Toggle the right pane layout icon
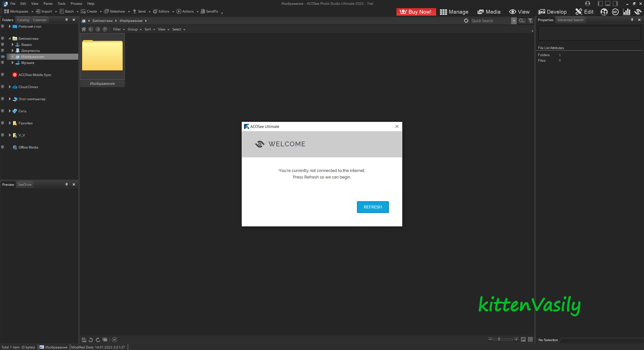This screenshot has width=644, height=350. (x=615, y=4)
